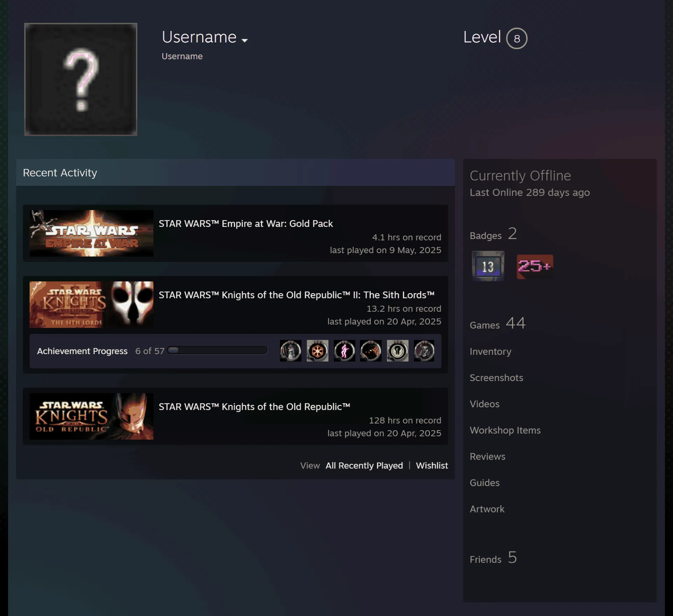Click the Achievement Progress label
Viewport: 673px width, 616px height.
[x=82, y=351]
